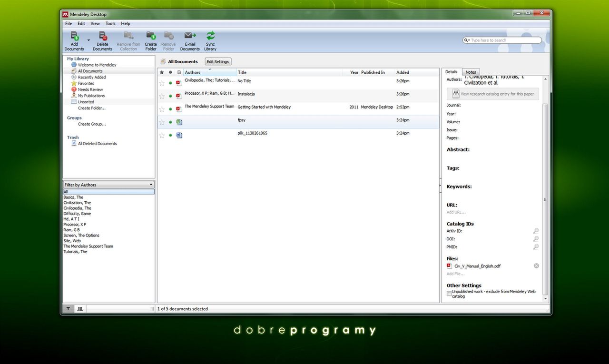Click the Sync Library icon
This screenshot has width=609, height=364.
(210, 36)
